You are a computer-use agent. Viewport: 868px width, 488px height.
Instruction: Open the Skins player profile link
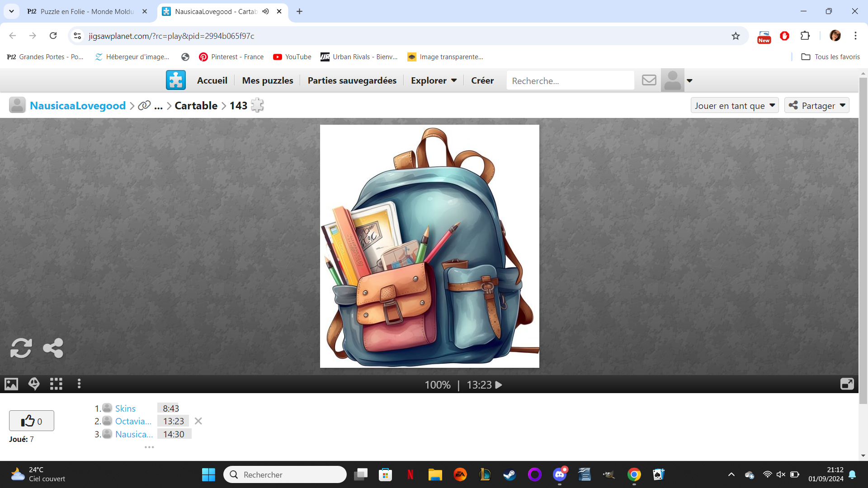click(125, 408)
